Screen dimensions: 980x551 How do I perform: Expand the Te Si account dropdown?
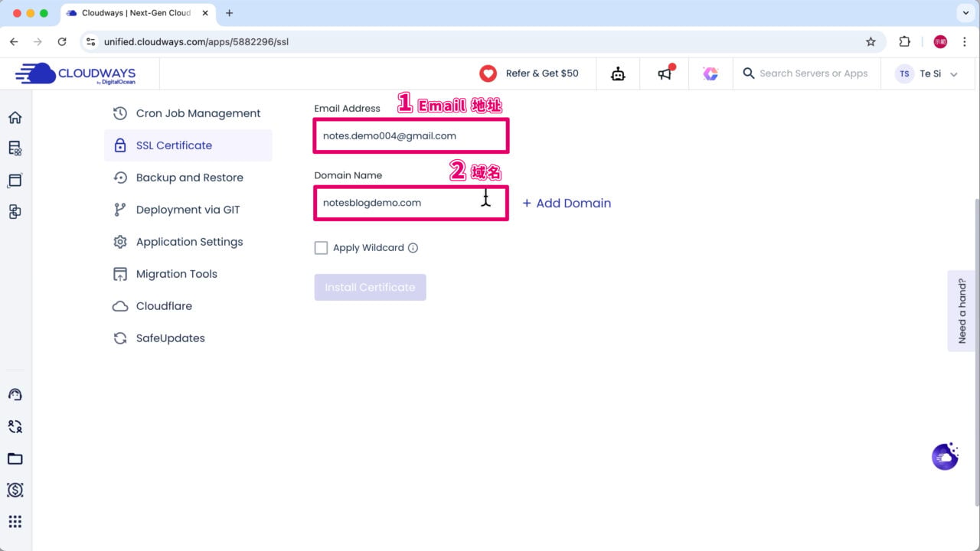[x=954, y=74]
